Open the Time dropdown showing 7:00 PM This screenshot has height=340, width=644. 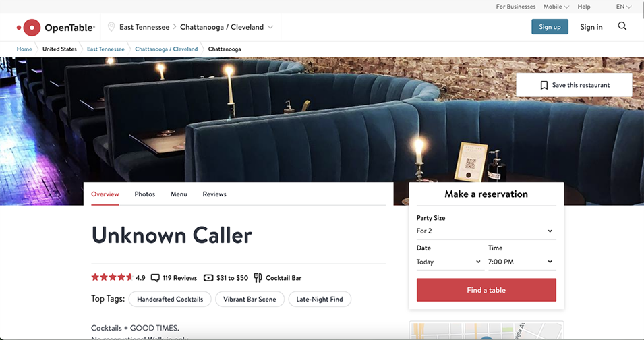coord(522,262)
